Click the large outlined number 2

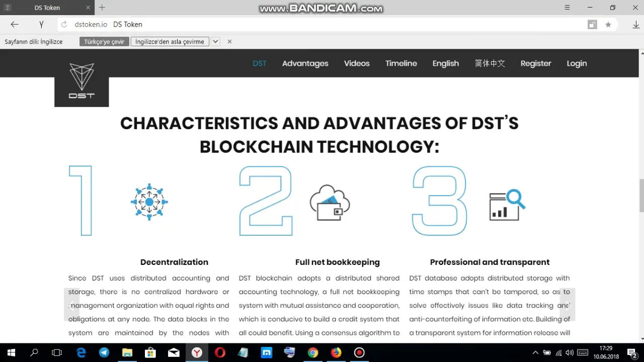click(x=266, y=201)
